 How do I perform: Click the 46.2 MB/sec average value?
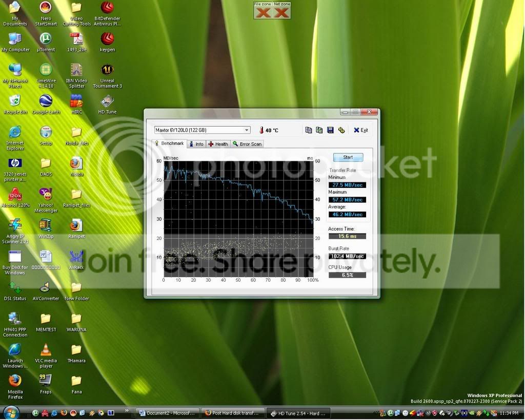click(347, 214)
